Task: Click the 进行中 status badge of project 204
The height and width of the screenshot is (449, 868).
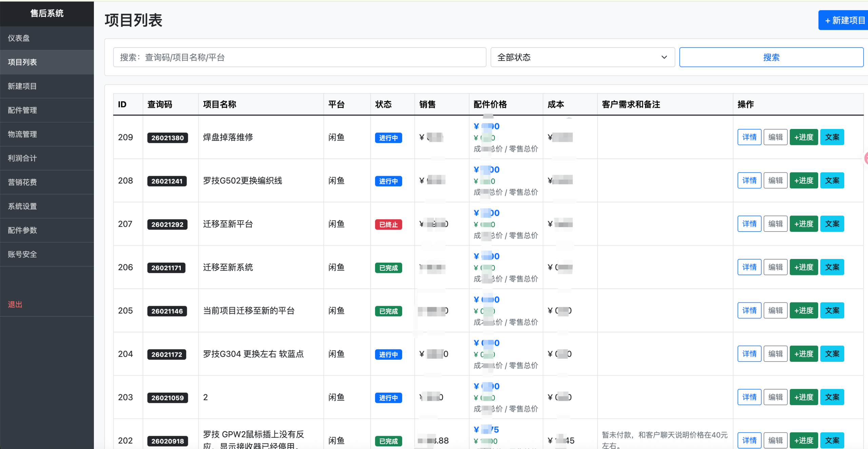Action: 388,354
